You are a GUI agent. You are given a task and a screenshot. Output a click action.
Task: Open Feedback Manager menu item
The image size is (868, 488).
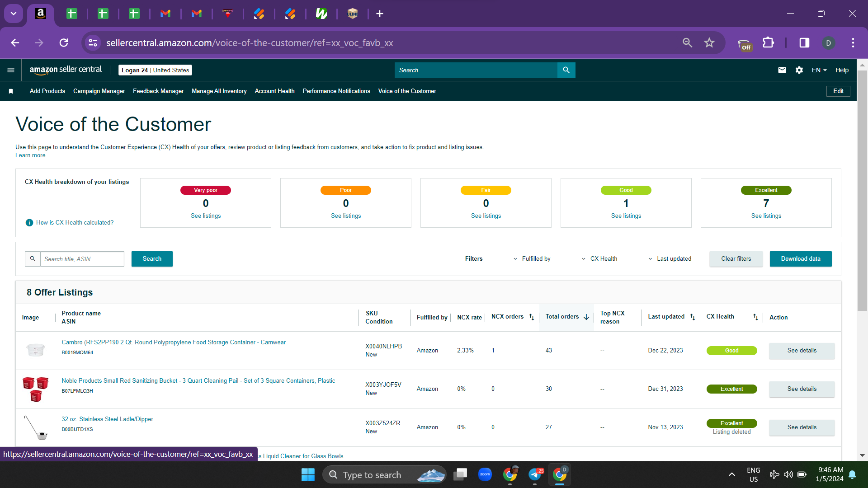(x=158, y=91)
